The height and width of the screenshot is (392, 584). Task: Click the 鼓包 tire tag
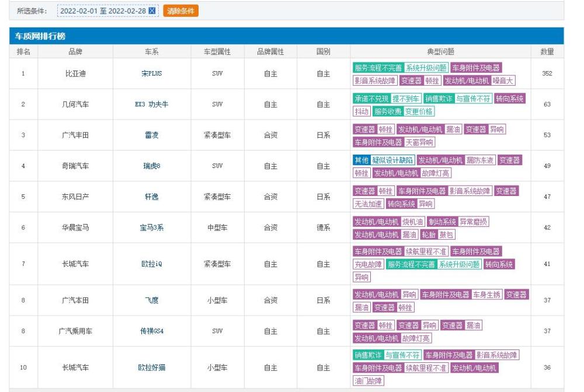click(x=446, y=235)
